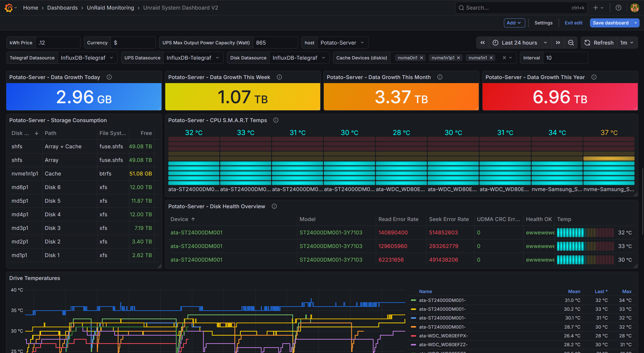Image resolution: width=644 pixels, height=353 pixels.
Task: Select the md6p1 Disk 6 row
Action: pos(84,187)
